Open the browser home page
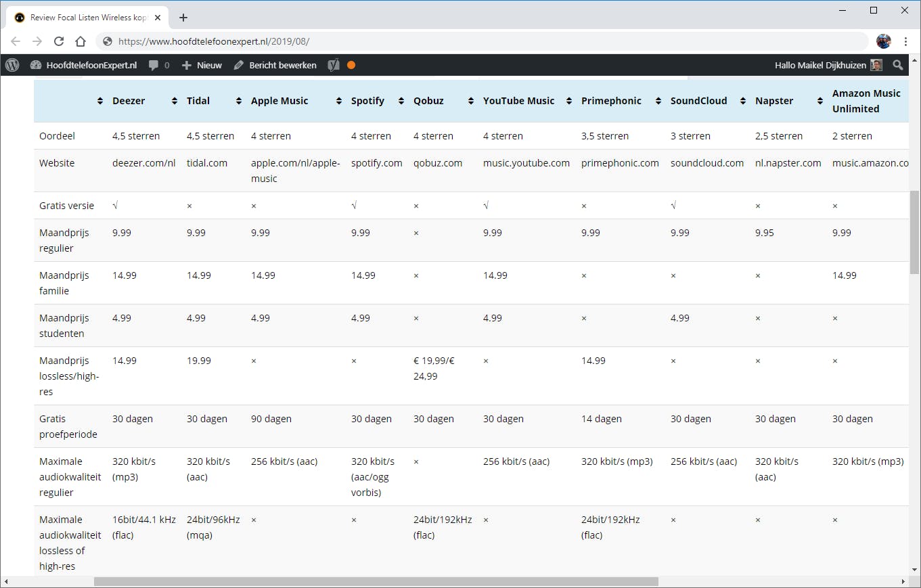 click(81, 41)
